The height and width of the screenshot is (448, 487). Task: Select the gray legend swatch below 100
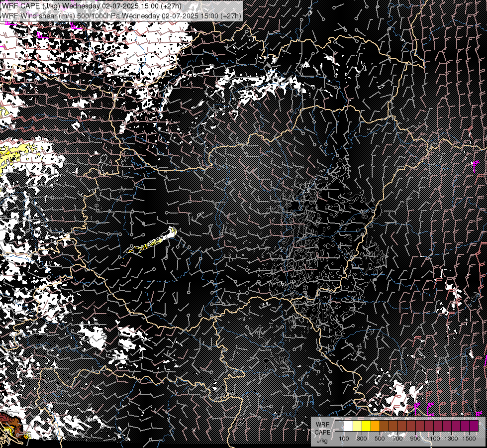coord(339,426)
